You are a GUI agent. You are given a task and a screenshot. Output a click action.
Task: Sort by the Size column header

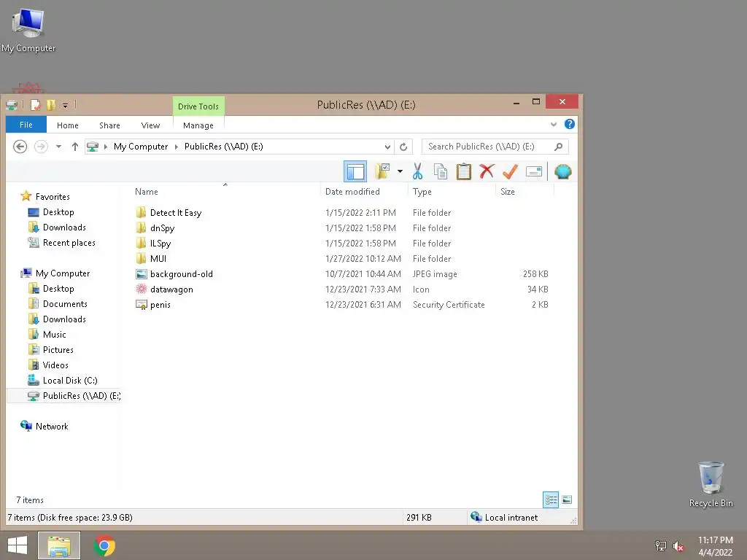[525, 192]
